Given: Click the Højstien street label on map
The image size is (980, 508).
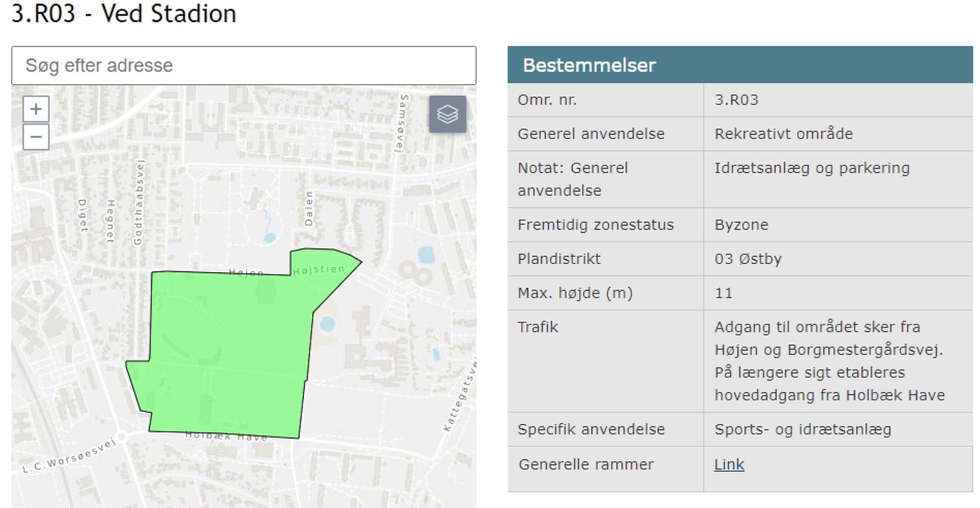Looking at the screenshot, I should click(318, 269).
